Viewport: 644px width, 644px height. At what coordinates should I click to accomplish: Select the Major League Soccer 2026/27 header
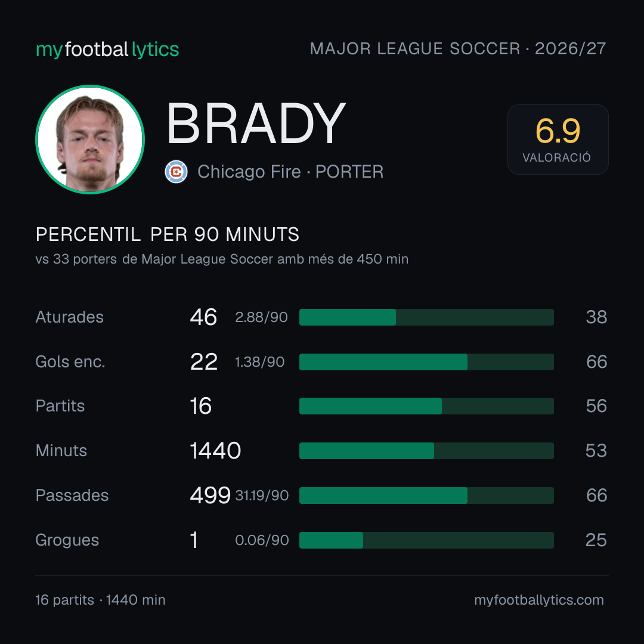[x=457, y=49]
